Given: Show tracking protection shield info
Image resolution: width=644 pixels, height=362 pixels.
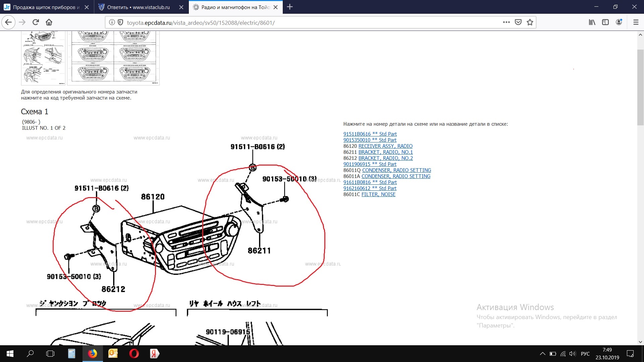Looking at the screenshot, I should click(120, 22).
